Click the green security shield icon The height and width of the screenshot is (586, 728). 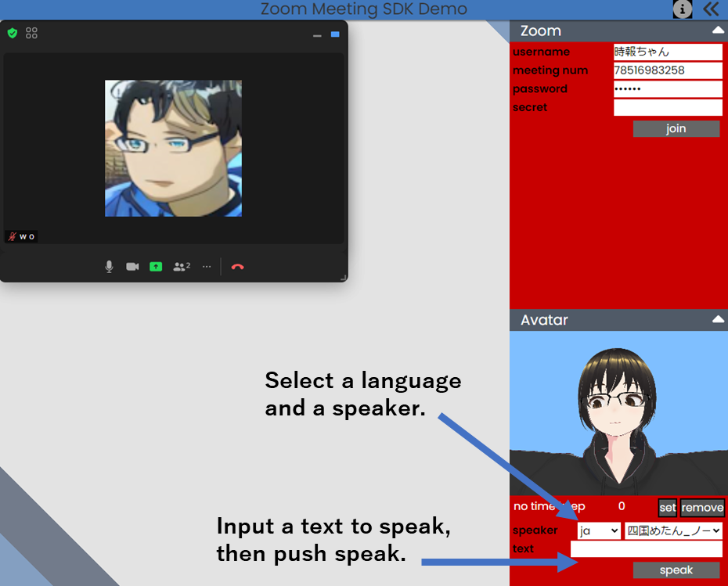pos(13,33)
